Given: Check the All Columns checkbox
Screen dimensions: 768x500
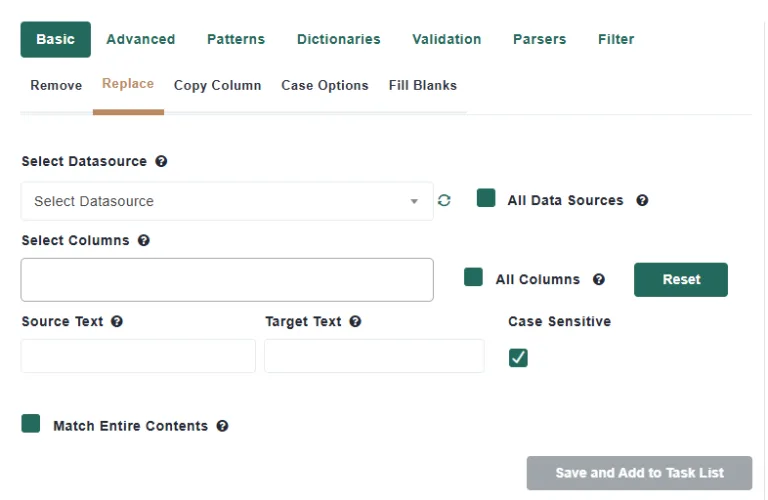Looking at the screenshot, I should point(473,277).
